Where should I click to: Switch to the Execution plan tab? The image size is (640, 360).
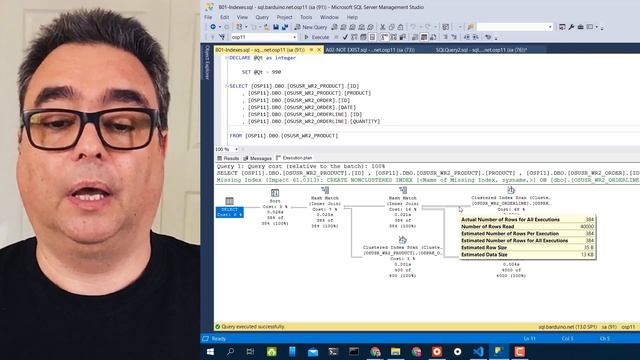coord(294,158)
